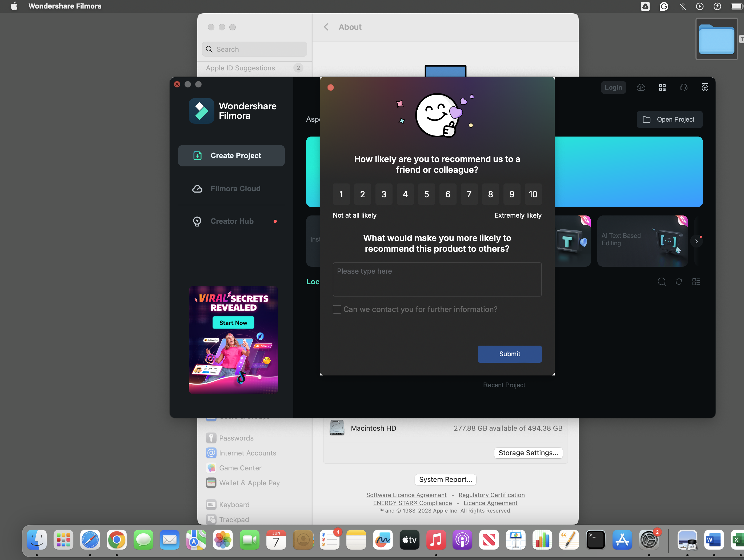744x560 pixels.
Task: Open Regulatory Certification link
Action: tap(491, 495)
